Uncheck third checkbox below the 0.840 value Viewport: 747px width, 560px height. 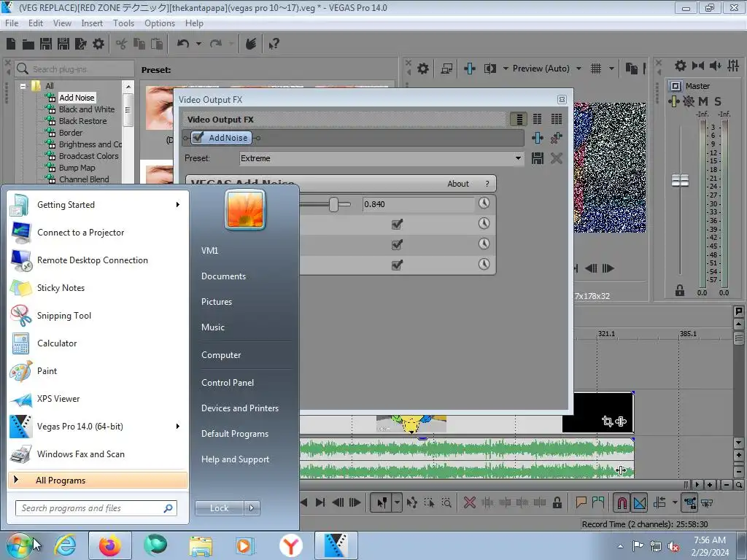click(396, 265)
